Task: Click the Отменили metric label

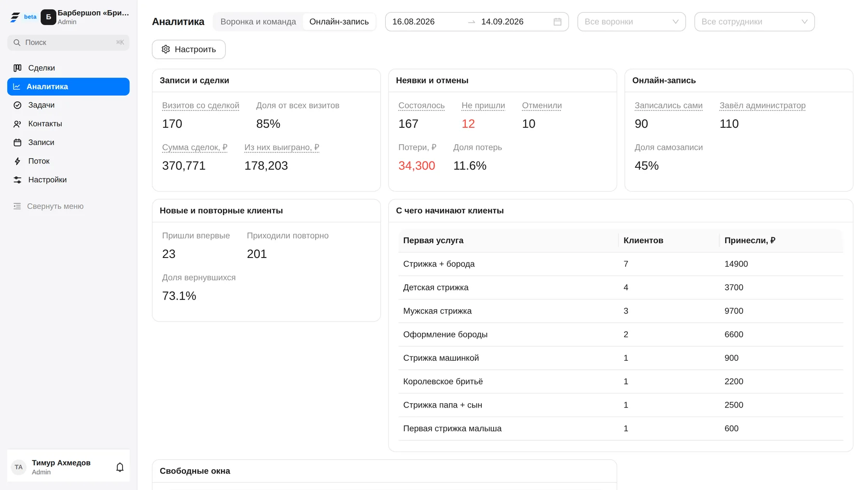Action: click(x=542, y=106)
